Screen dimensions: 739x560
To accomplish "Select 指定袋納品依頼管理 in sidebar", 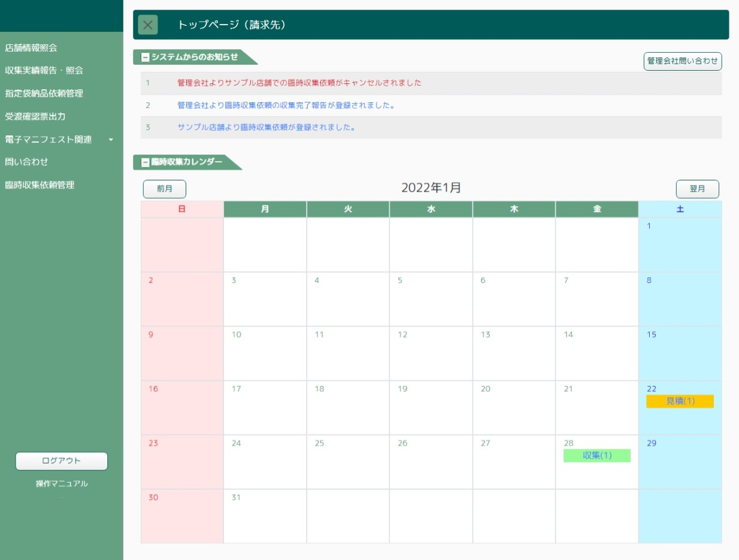I will tap(44, 93).
